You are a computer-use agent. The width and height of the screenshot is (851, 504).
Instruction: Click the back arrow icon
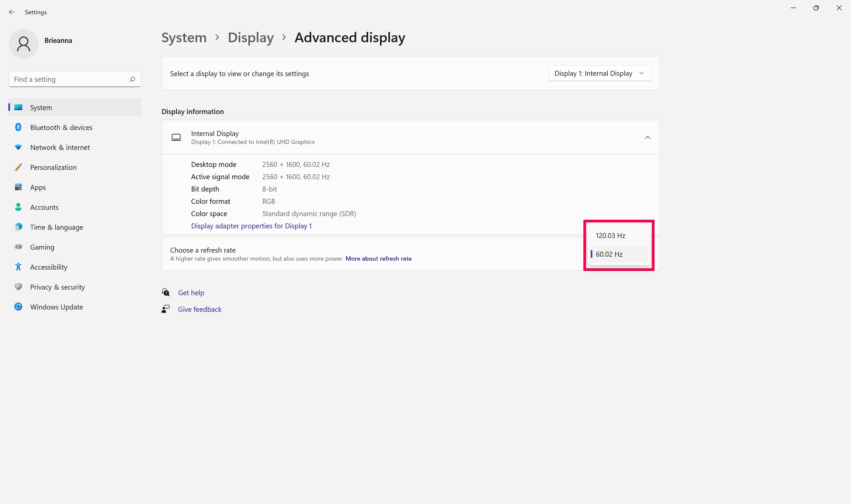[x=12, y=12]
